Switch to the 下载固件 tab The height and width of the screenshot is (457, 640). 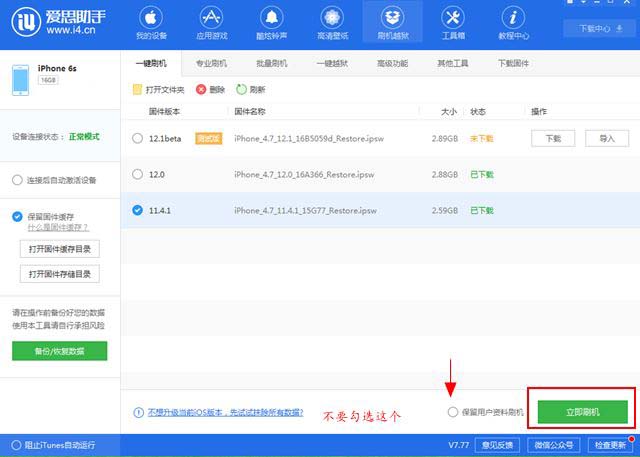click(513, 63)
